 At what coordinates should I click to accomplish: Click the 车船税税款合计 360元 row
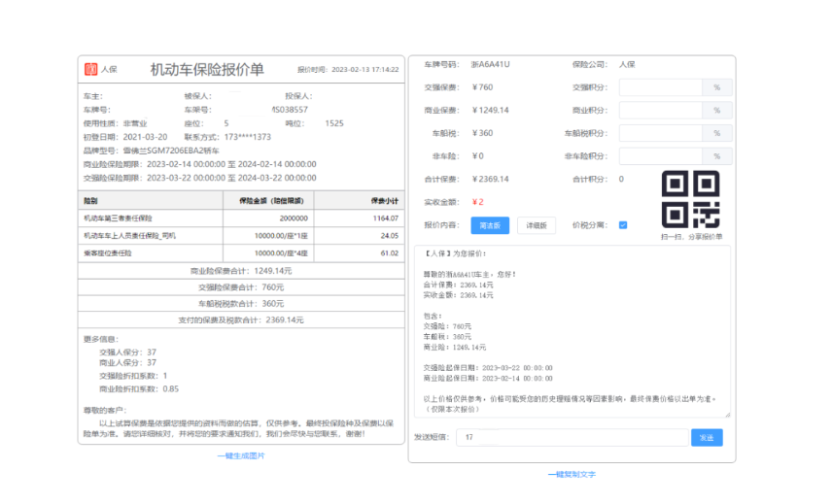(241, 304)
